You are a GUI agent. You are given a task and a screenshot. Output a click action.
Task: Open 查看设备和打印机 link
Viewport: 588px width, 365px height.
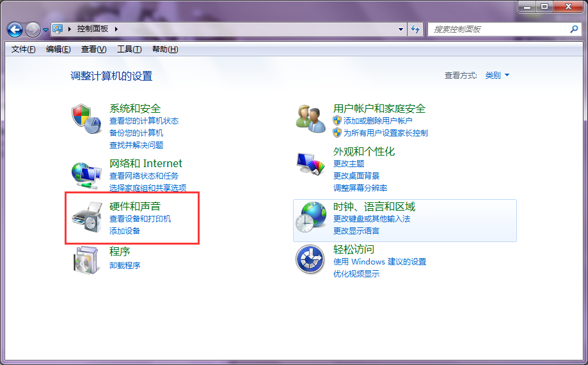click(140, 218)
